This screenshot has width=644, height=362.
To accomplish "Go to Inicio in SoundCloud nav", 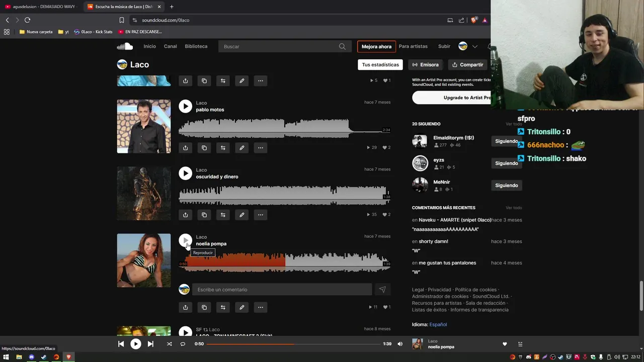I will tap(149, 46).
